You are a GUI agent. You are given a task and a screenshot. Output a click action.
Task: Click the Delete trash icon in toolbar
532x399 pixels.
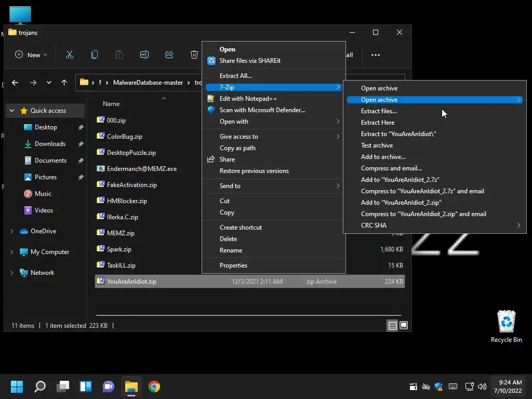tap(194, 55)
